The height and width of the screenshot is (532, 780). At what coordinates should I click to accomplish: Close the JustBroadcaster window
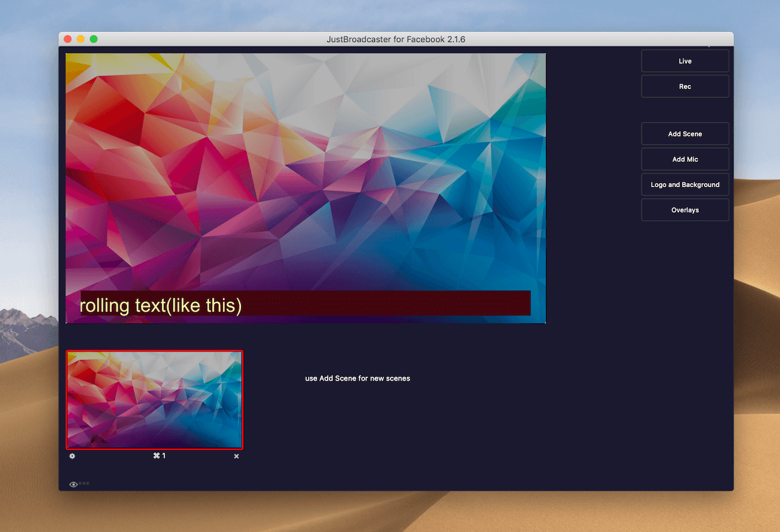tap(68, 39)
